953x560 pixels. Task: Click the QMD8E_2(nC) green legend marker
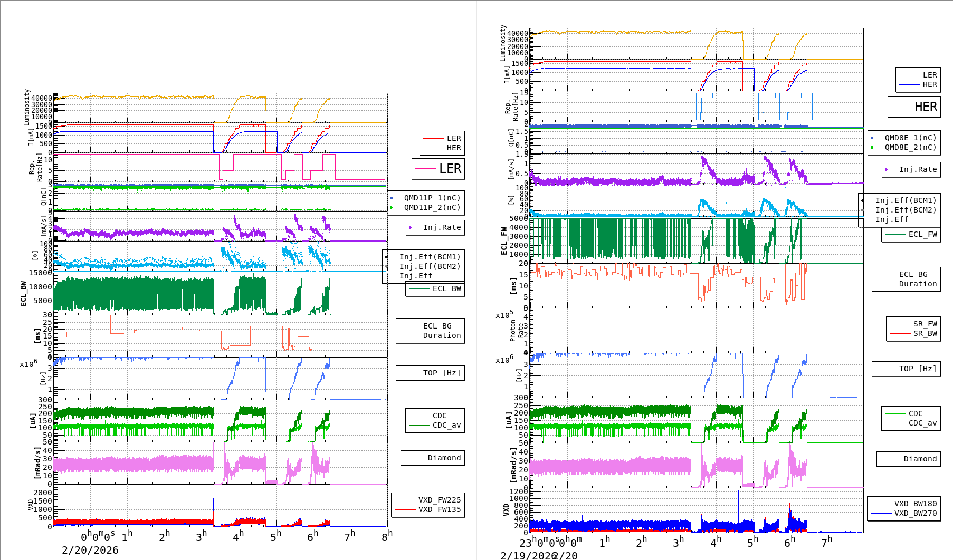[872, 148]
